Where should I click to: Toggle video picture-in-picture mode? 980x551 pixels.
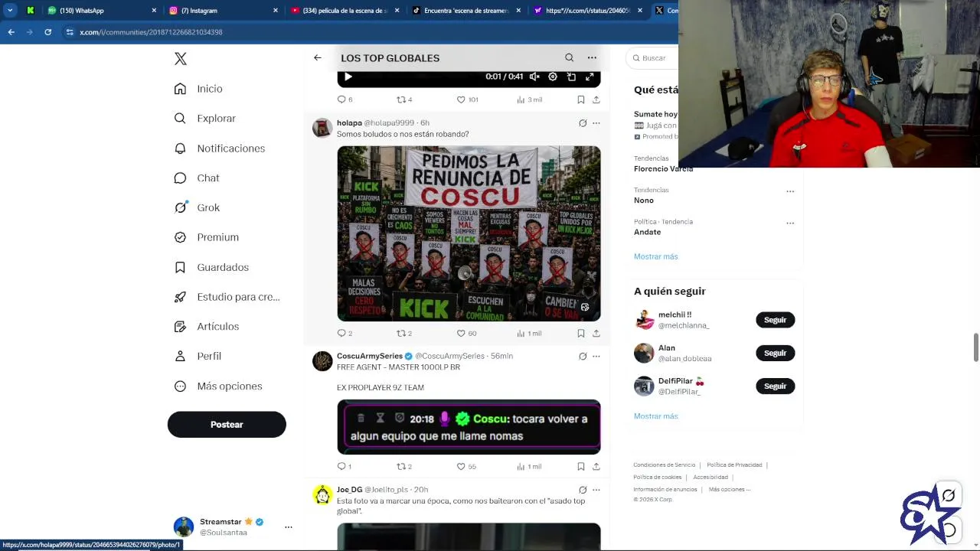pyautogui.click(x=571, y=77)
